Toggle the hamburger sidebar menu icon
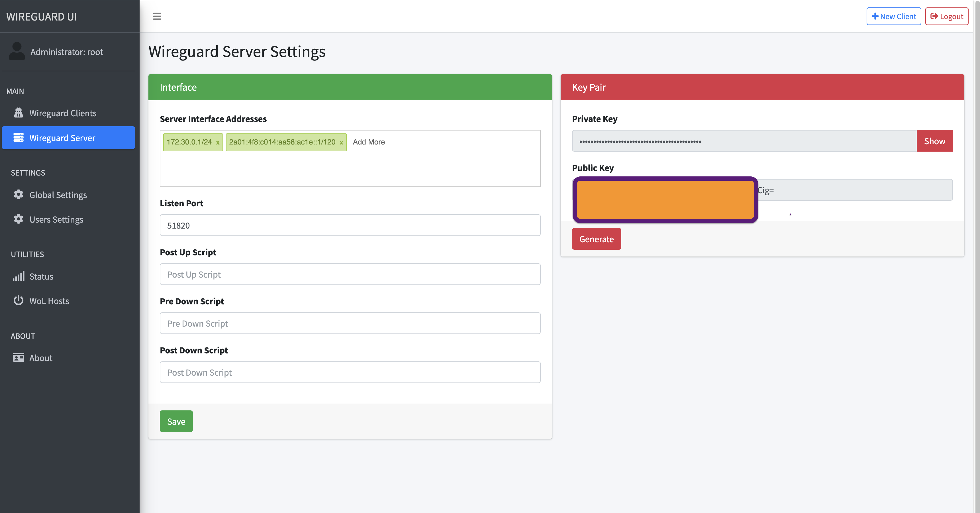Image resolution: width=980 pixels, height=513 pixels. tap(157, 16)
